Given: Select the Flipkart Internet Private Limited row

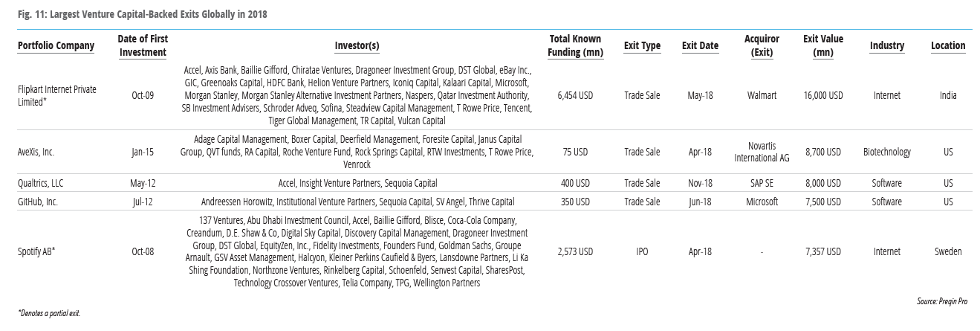Looking at the screenshot, I should (x=57, y=95).
